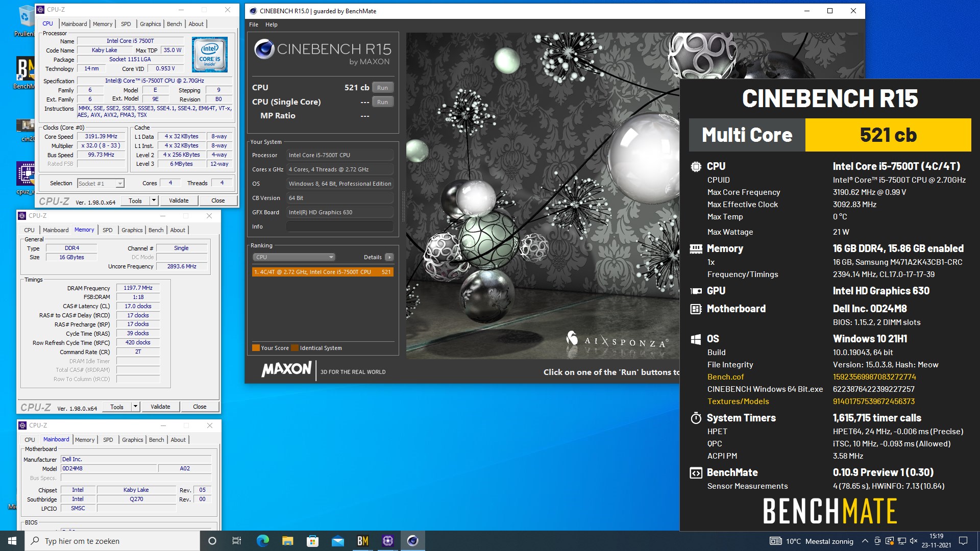Click Tools button in top CPU-Z window
The height and width of the screenshot is (551, 980).
135,201
